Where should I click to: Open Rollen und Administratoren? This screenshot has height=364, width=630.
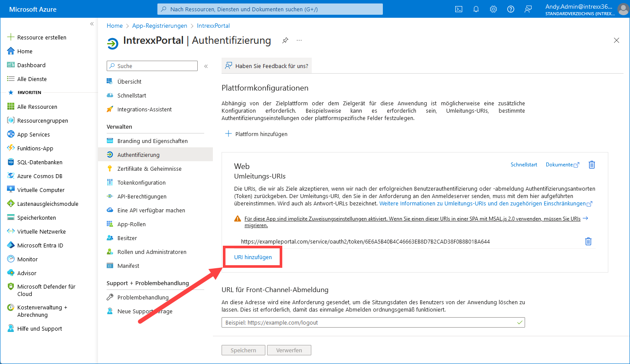147,252
